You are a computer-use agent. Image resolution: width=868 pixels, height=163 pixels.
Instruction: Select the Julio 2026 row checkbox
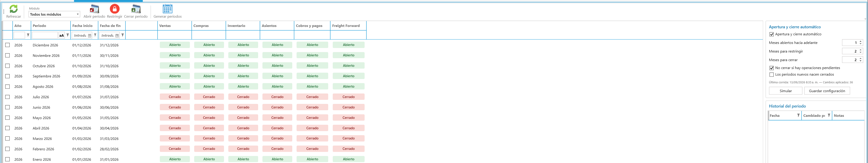7,97
